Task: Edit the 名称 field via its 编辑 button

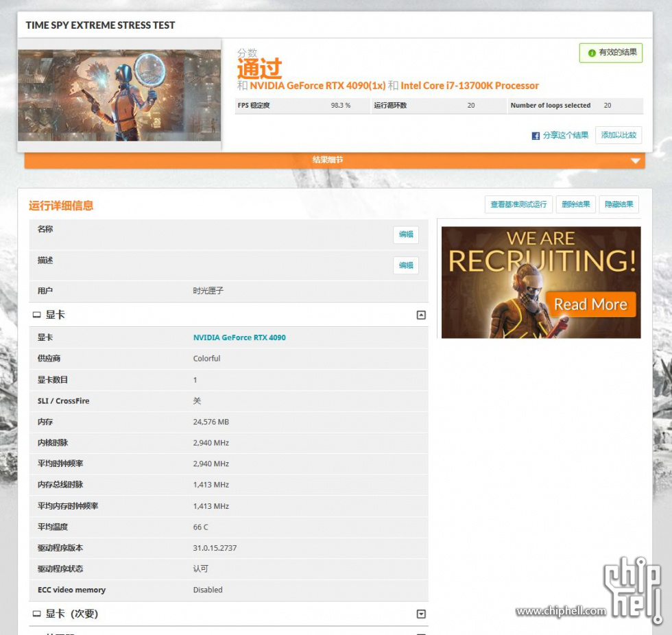Action: click(x=406, y=235)
